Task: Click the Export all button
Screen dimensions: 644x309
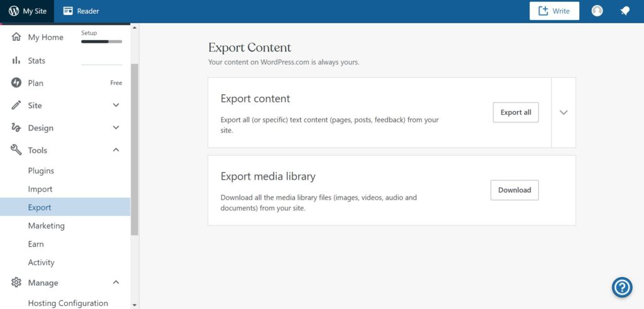Action: tap(516, 112)
